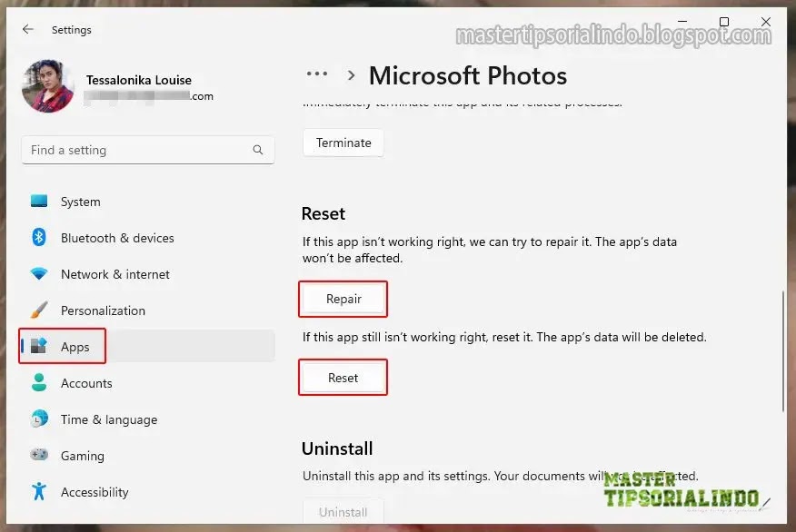This screenshot has height=532, width=796.
Task: Open Personalization label in the sidebar
Action: click(103, 310)
